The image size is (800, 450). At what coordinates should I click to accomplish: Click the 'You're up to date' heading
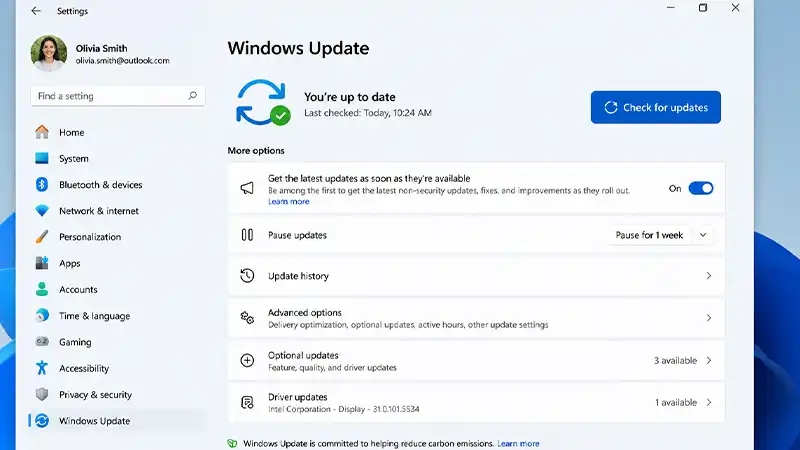point(349,97)
